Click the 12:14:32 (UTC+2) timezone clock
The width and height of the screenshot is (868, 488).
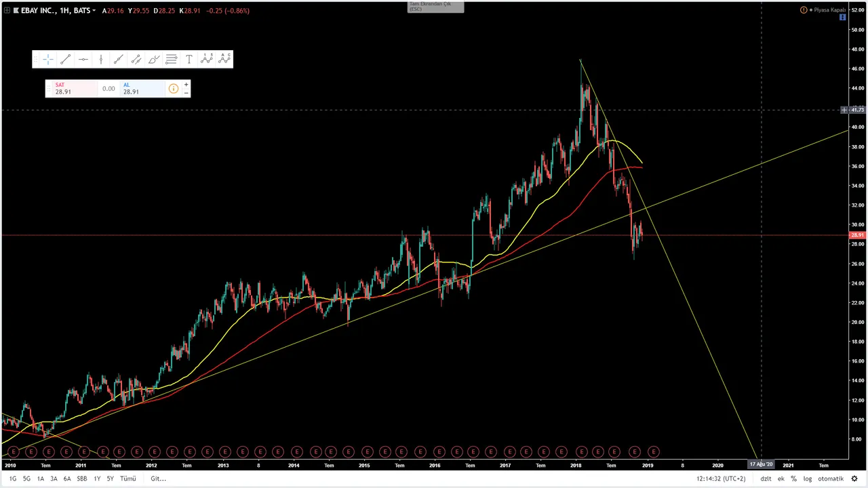coord(721,479)
